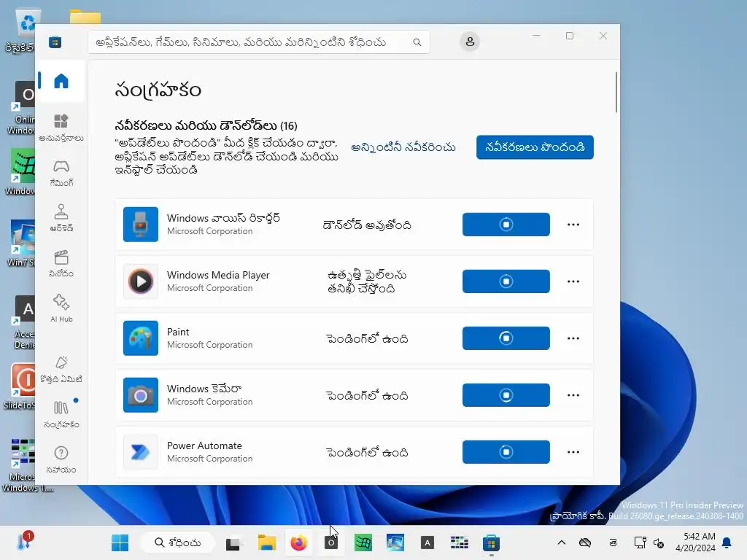
Task: Click the Windows Media Player title text
Action: [x=218, y=275]
